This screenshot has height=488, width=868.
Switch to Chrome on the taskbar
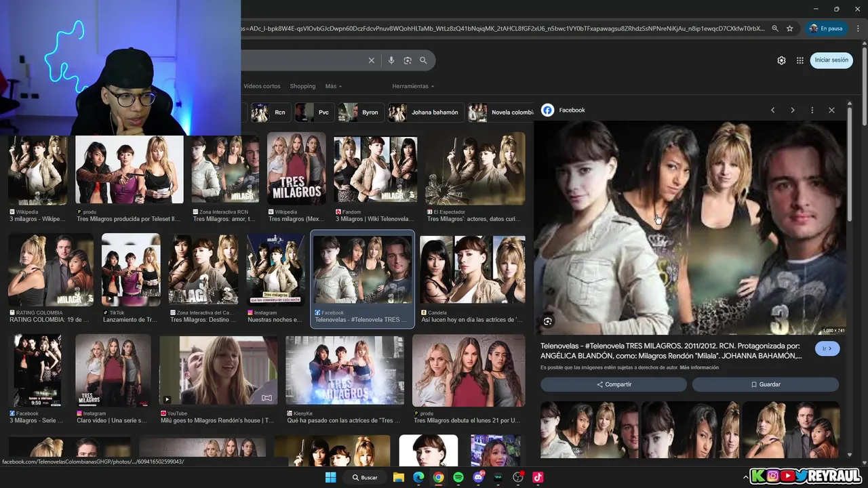pos(439,477)
